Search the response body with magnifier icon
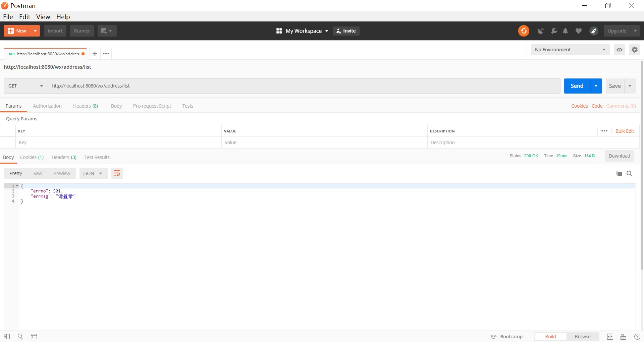 coord(629,173)
